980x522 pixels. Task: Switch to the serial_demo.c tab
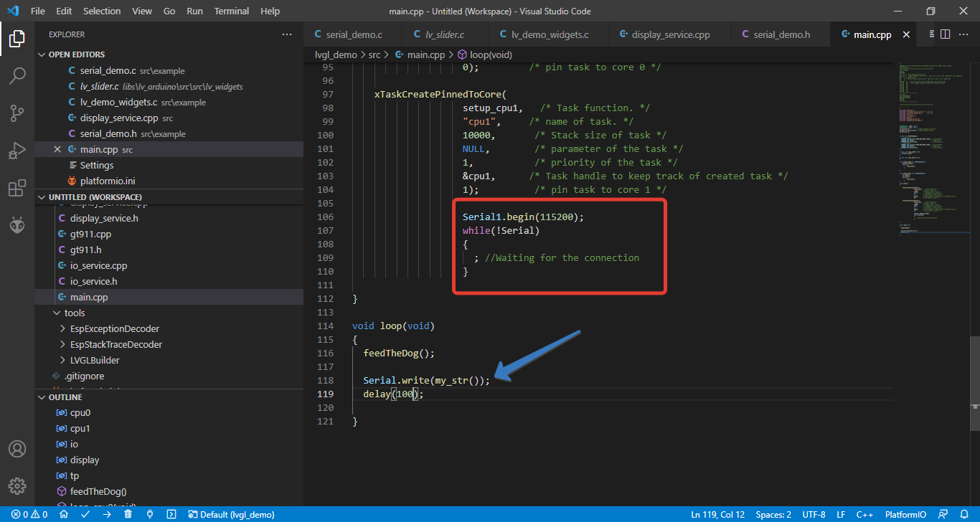353,34
